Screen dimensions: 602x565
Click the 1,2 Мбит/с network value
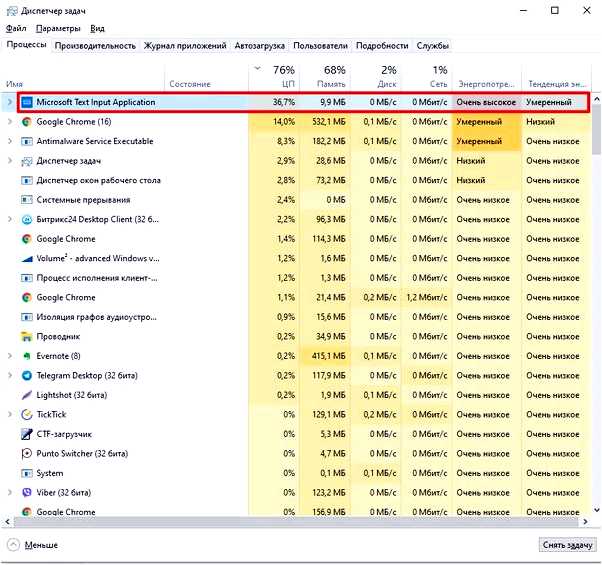[427, 297]
